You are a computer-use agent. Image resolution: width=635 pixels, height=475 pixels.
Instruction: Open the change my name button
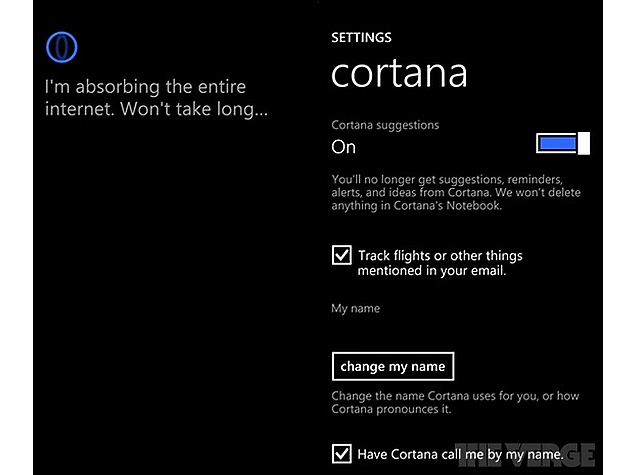pos(392,366)
